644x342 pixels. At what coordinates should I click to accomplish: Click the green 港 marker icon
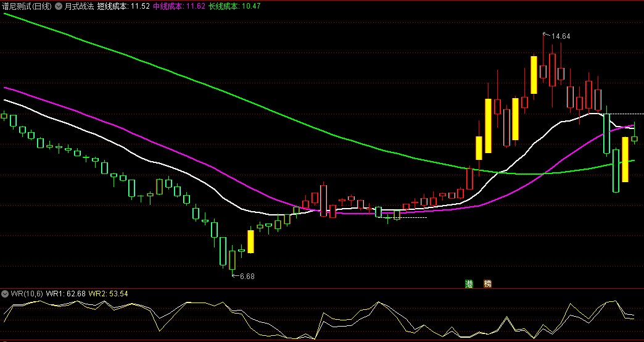(x=469, y=283)
